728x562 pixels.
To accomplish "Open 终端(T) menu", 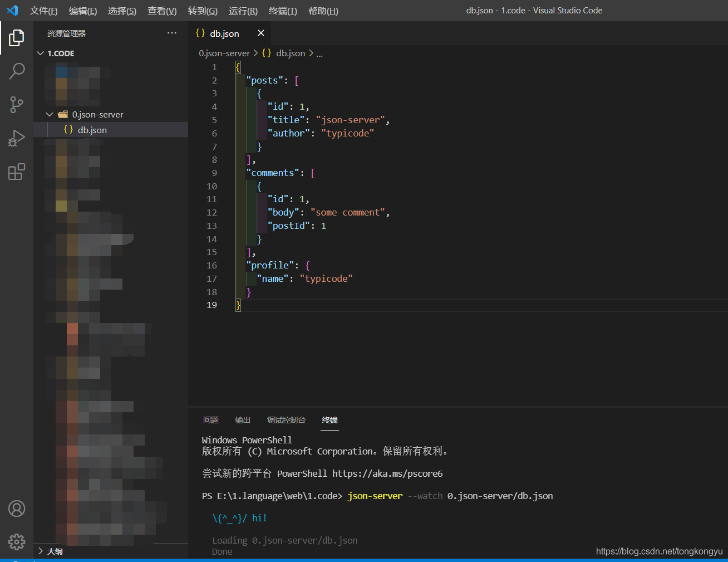I will tap(283, 11).
